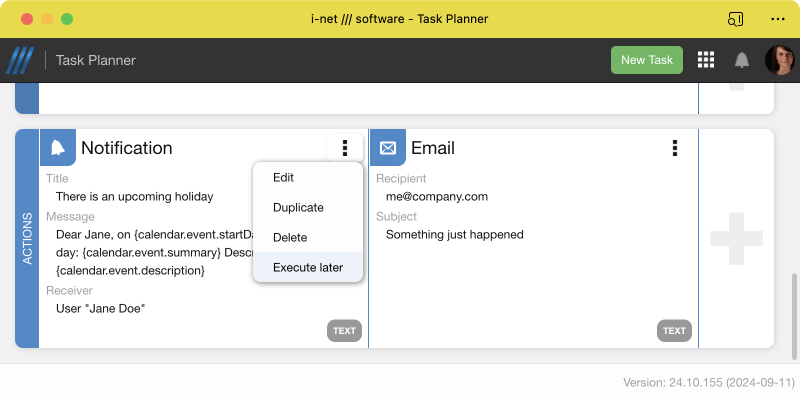
Task: Open the apps grid launcher
Action: pyautogui.click(x=706, y=60)
